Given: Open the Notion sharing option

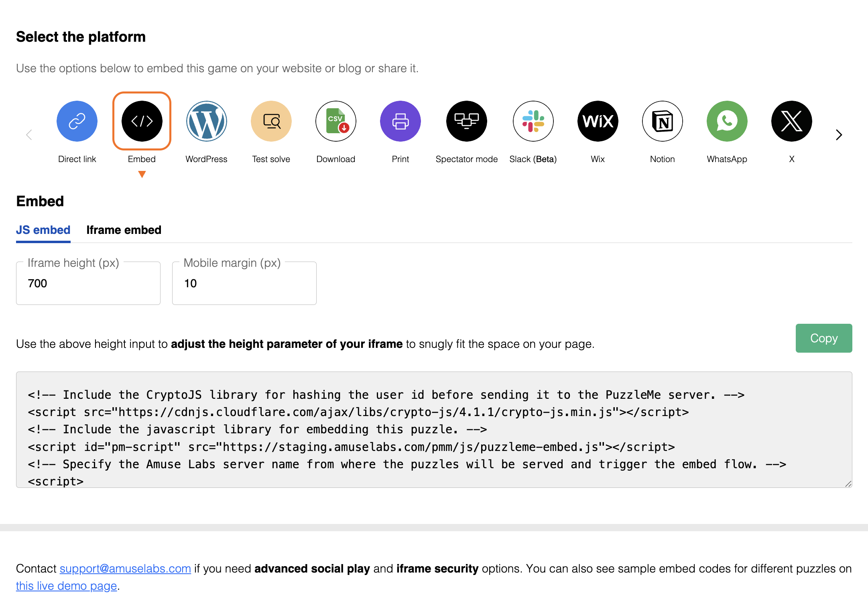Looking at the screenshot, I should [663, 121].
